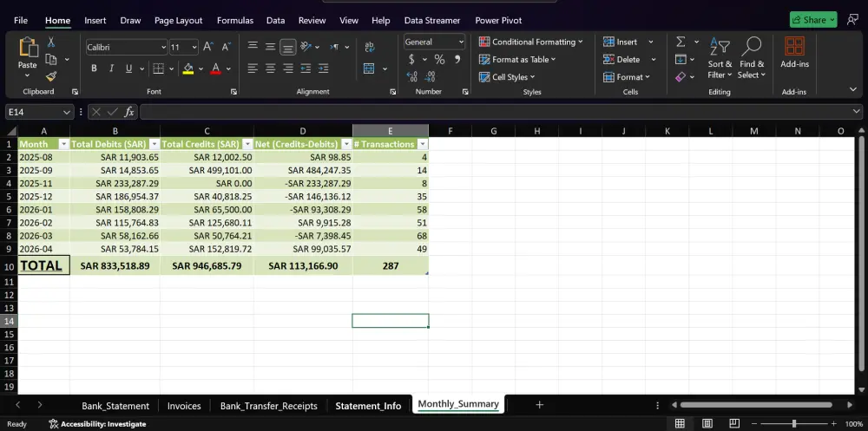Increase decimal places
The width and height of the screenshot is (868, 431).
(411, 76)
